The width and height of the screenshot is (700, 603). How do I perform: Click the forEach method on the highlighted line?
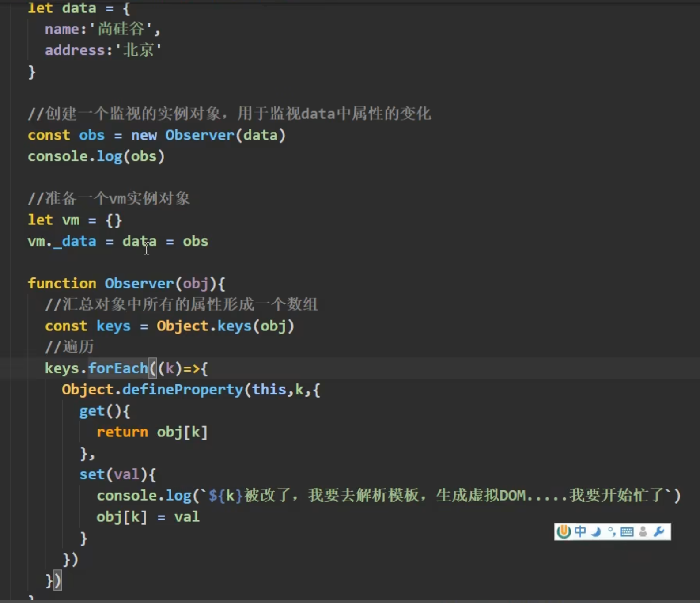(118, 368)
